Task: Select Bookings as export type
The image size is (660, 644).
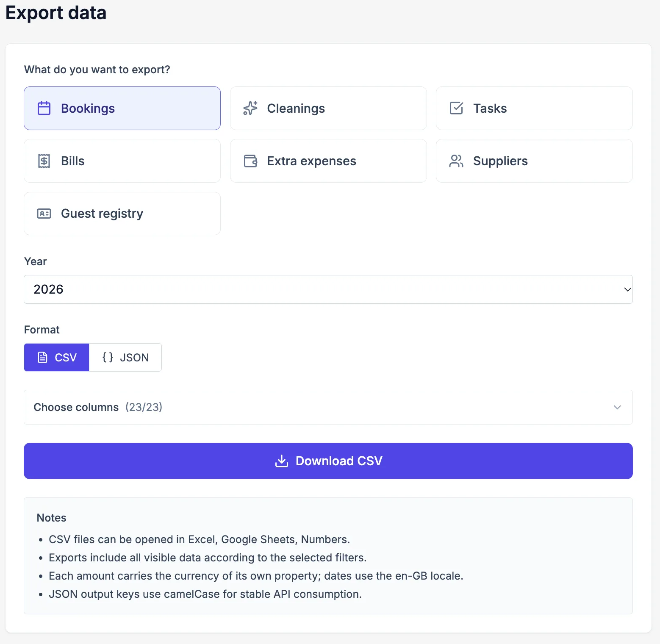Action: click(x=122, y=108)
